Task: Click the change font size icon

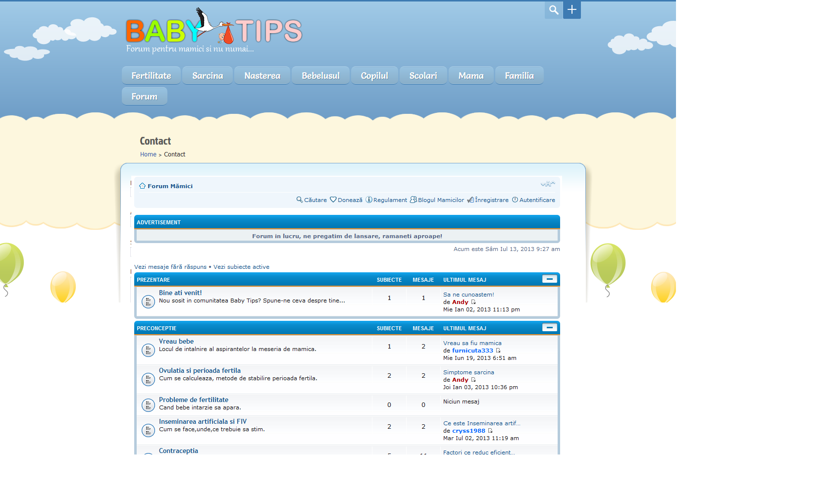Action: tap(547, 184)
